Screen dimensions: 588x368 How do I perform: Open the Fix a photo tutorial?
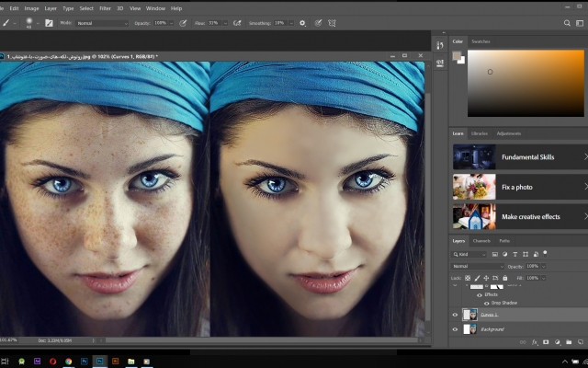click(x=520, y=187)
